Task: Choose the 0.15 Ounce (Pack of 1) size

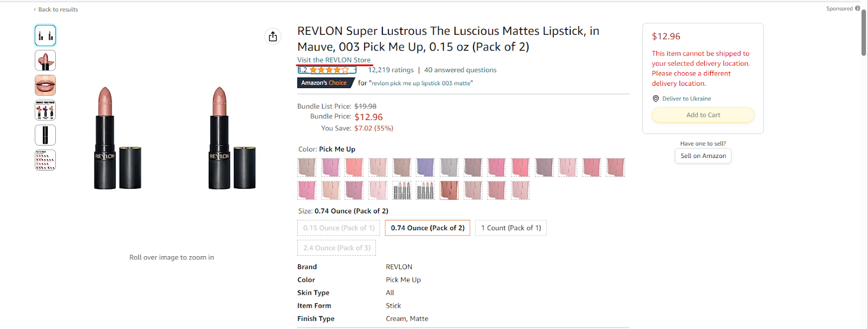Action: [x=339, y=228]
